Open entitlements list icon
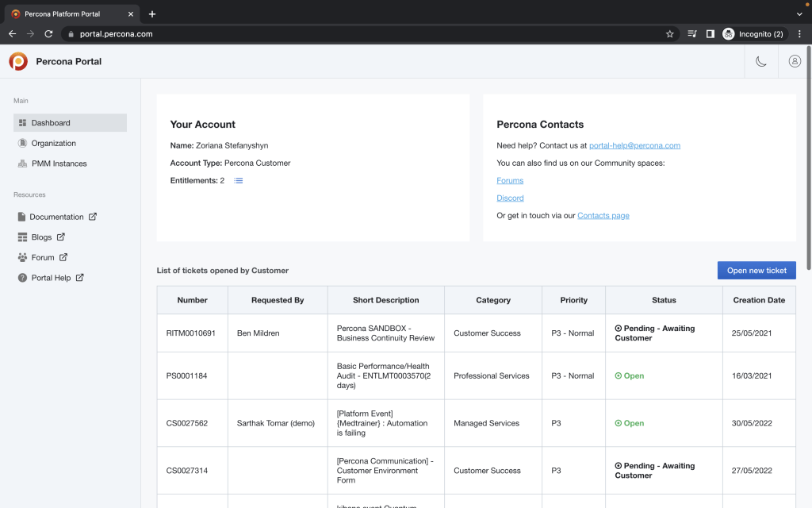812x508 pixels. click(x=238, y=180)
